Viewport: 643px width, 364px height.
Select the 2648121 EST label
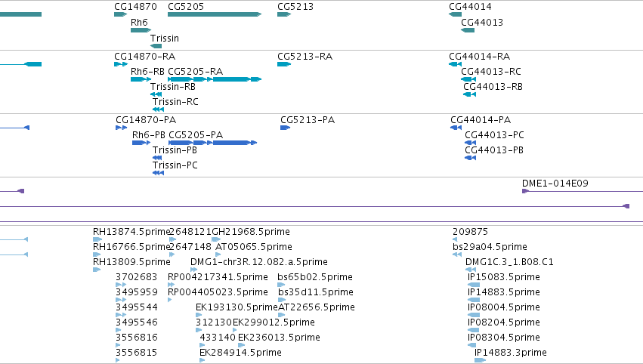190,232
